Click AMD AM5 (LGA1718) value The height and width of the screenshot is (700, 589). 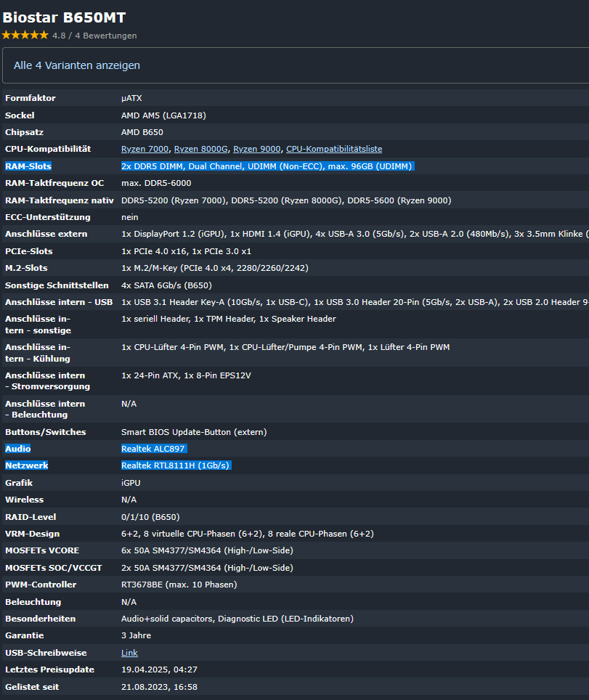coord(163,115)
